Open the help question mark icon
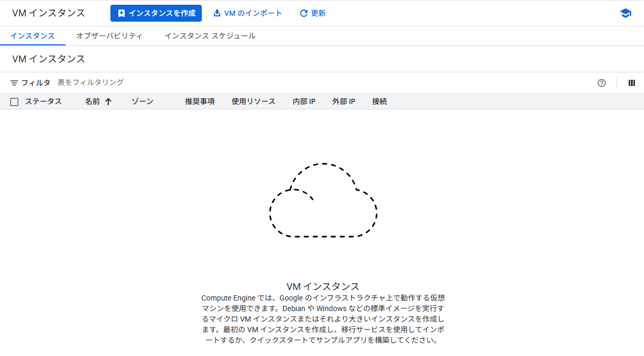This screenshot has width=644, height=356. (602, 83)
